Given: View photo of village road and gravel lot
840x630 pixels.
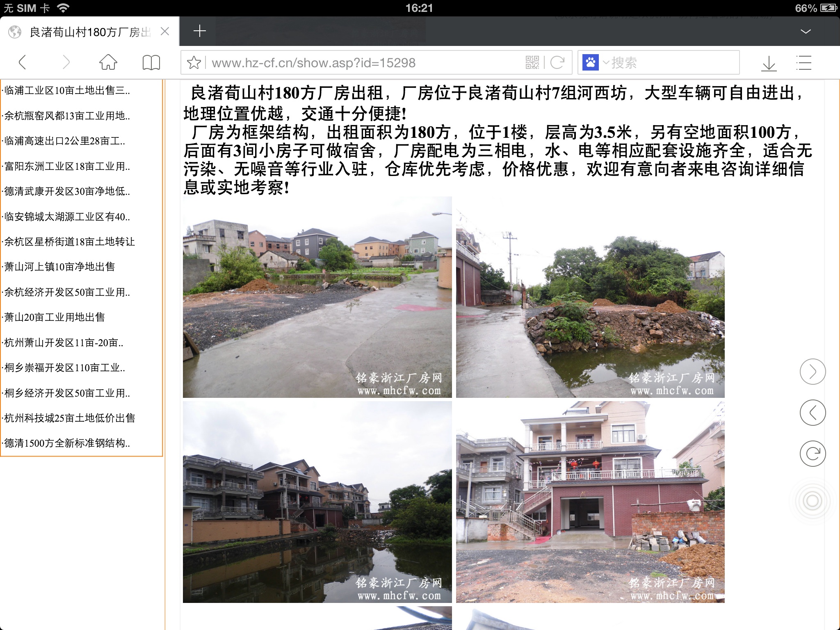Looking at the screenshot, I should pyautogui.click(x=317, y=297).
